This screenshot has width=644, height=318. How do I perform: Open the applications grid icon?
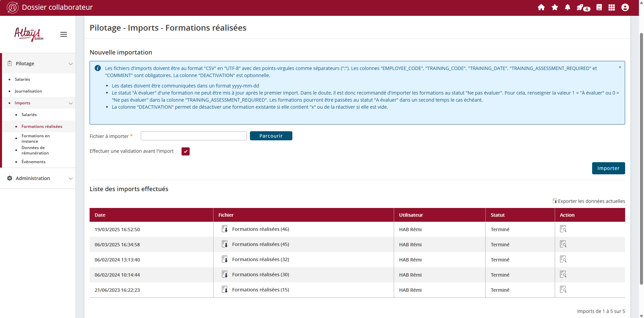click(x=612, y=7)
